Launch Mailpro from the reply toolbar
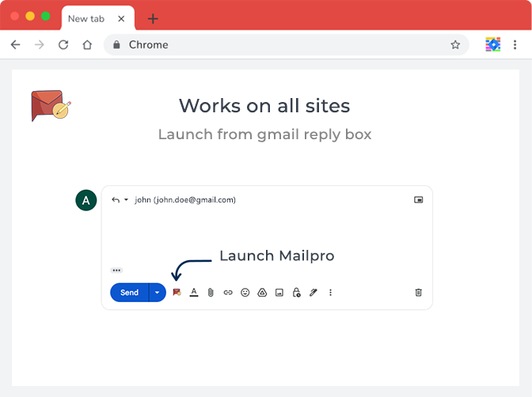This screenshot has height=397, width=532. tap(177, 293)
